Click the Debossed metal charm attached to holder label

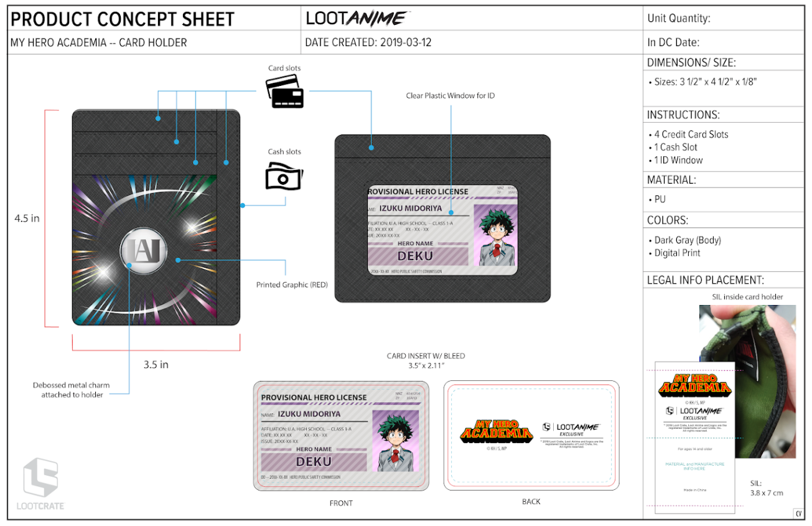(x=72, y=390)
